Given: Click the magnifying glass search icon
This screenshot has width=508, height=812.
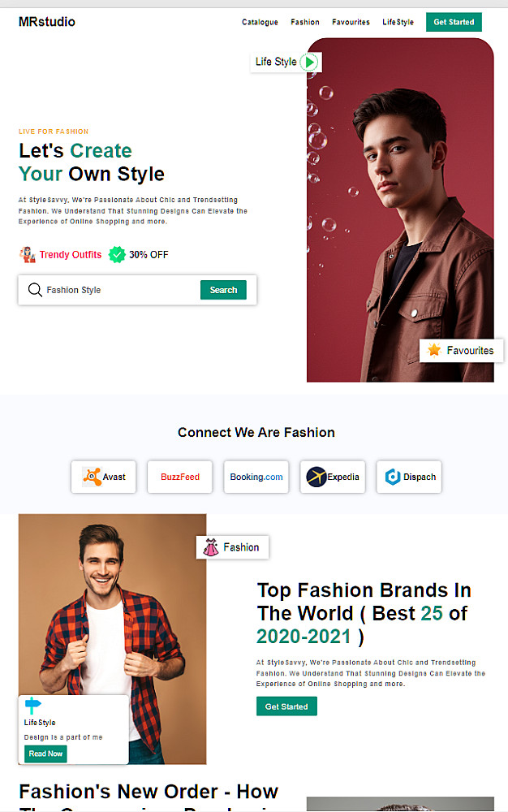Looking at the screenshot, I should (x=35, y=290).
